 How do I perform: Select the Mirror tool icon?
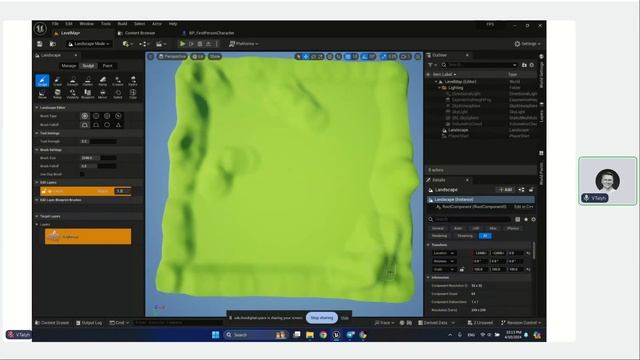(102, 94)
